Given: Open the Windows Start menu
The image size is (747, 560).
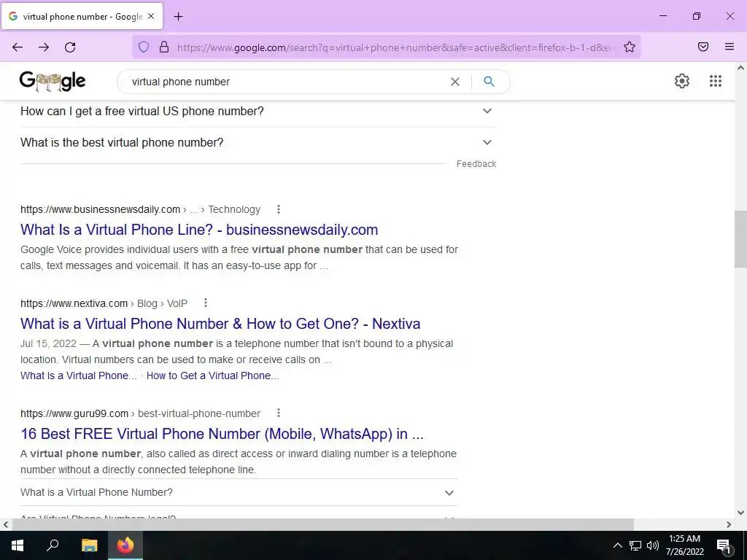Looking at the screenshot, I should coord(18,545).
